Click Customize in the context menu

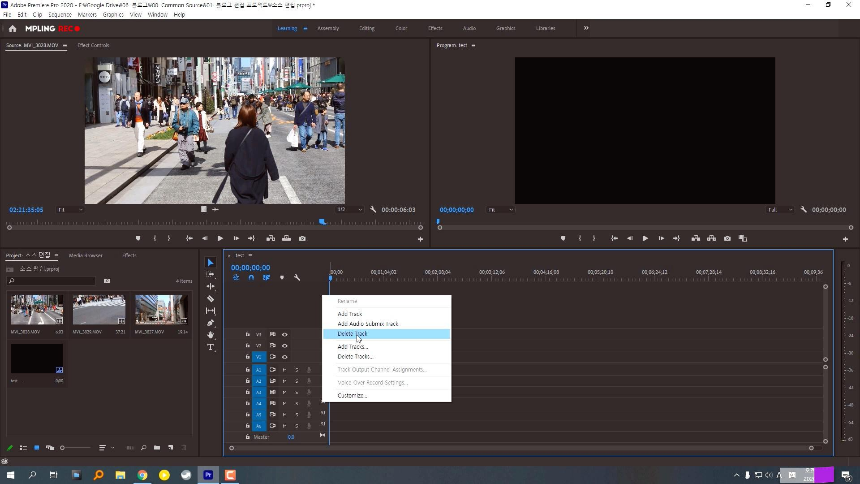point(352,395)
